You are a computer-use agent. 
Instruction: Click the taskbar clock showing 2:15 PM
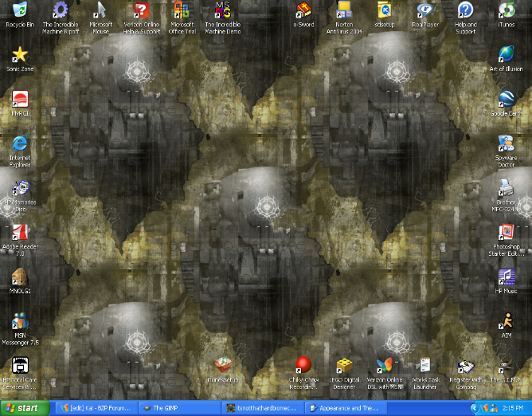513,408
